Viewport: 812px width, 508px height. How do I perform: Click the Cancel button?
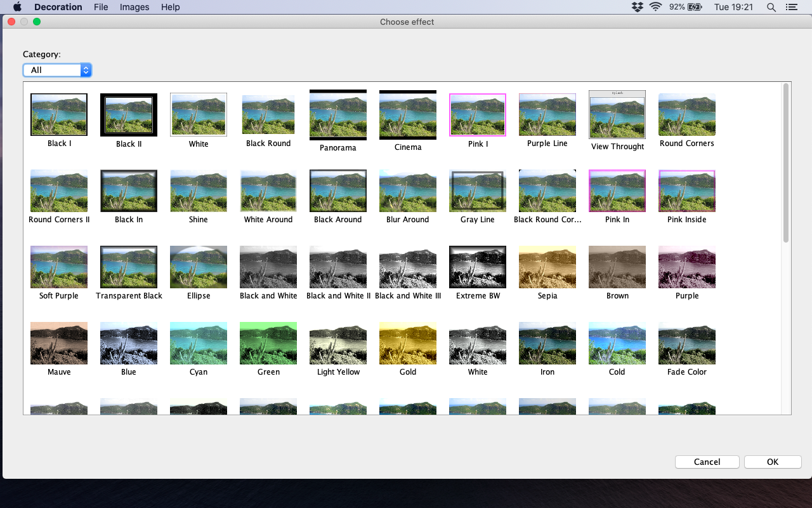pyautogui.click(x=707, y=462)
